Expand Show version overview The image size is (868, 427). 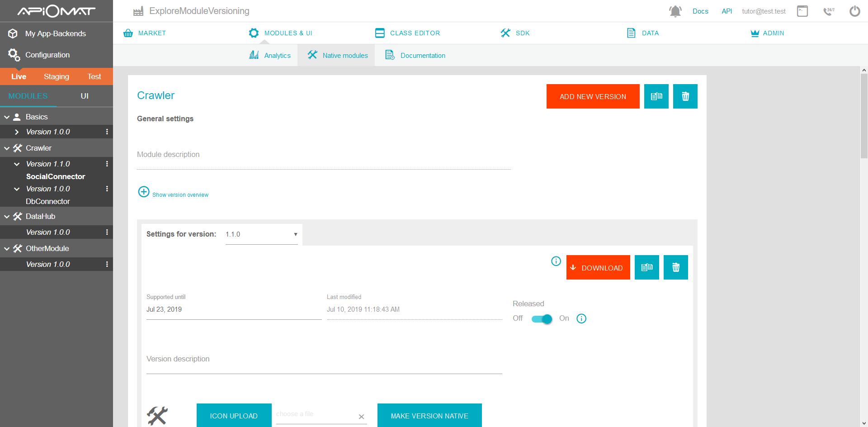pos(144,192)
